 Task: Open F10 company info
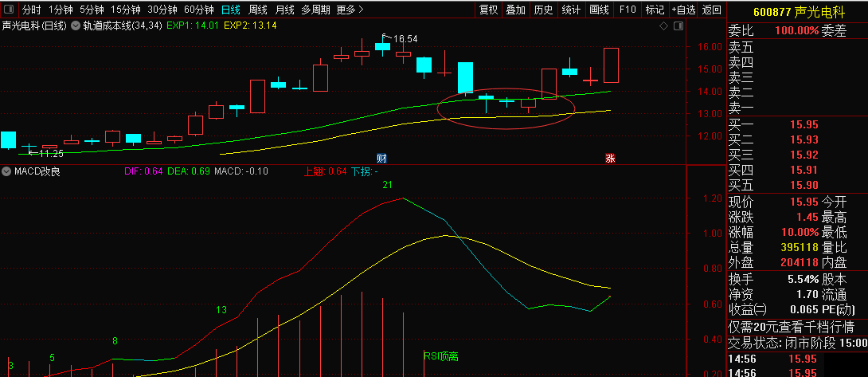628,10
